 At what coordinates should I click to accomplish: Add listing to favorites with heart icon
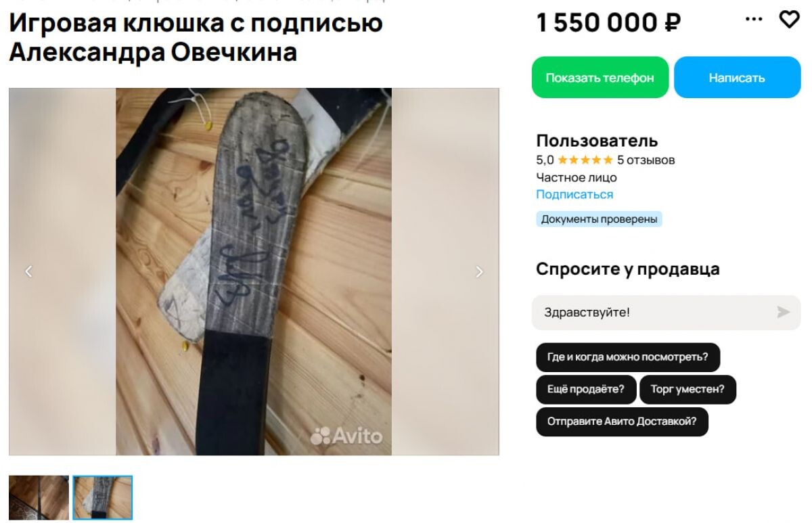(789, 20)
